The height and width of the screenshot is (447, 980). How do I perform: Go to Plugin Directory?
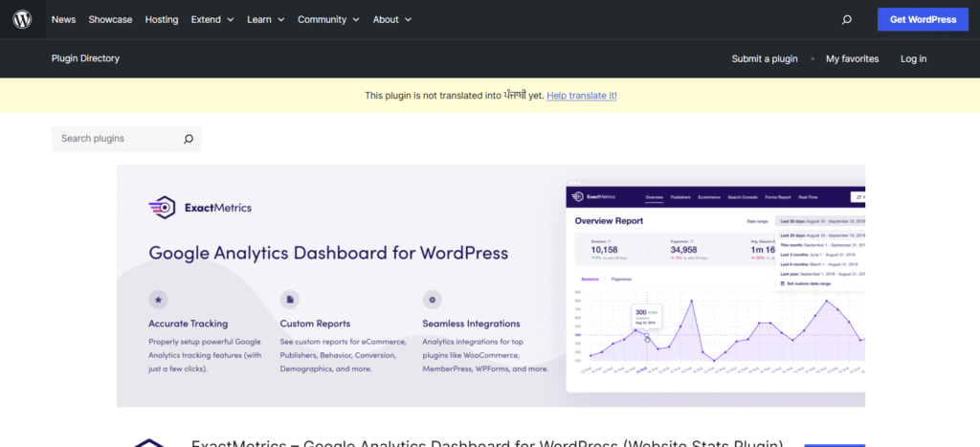[x=85, y=58]
